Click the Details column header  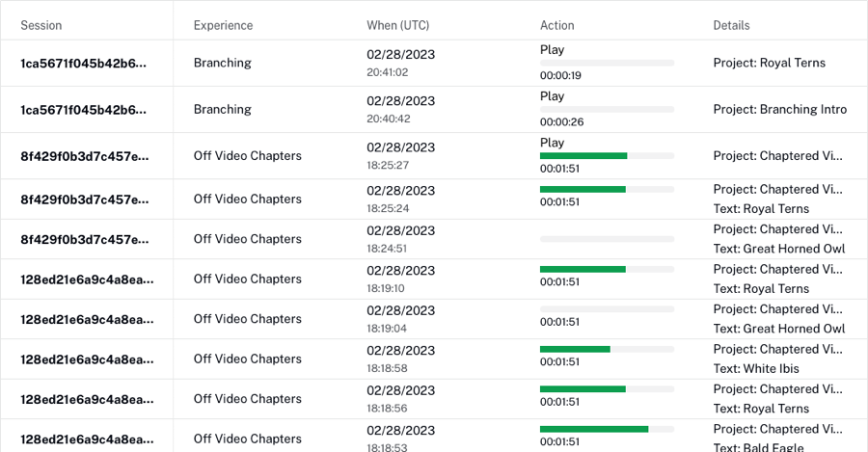731,25
